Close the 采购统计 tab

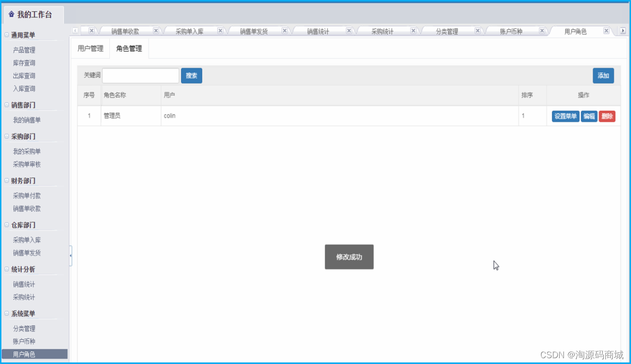pos(414,31)
